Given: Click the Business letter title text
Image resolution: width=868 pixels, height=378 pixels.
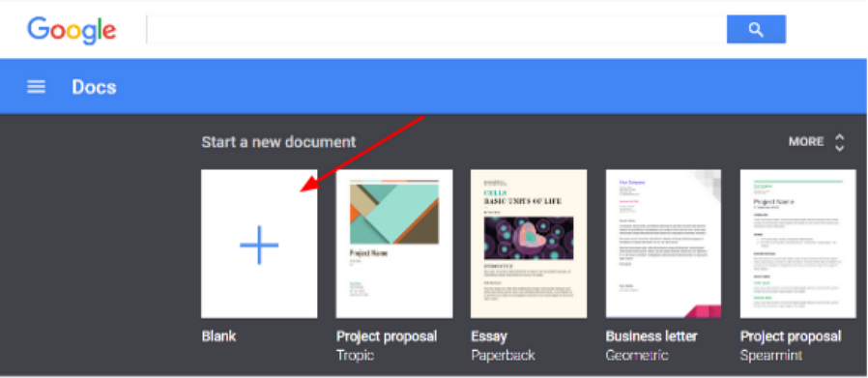Looking at the screenshot, I should tap(651, 335).
